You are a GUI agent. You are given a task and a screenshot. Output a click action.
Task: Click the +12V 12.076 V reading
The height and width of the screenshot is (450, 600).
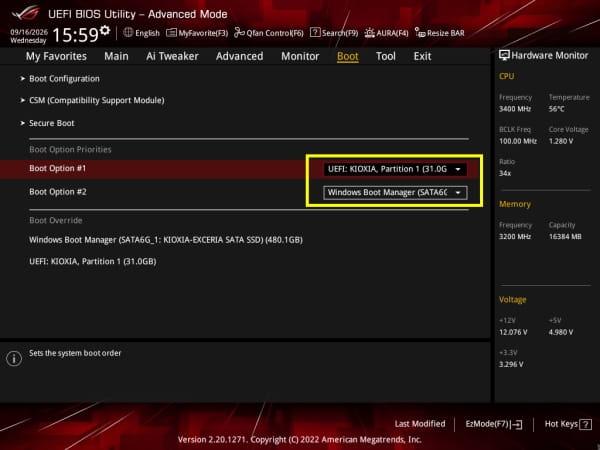[x=513, y=332]
